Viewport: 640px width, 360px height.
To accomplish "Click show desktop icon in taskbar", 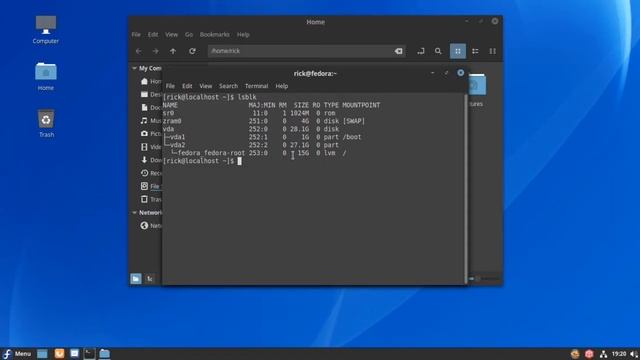I will coord(42,353).
